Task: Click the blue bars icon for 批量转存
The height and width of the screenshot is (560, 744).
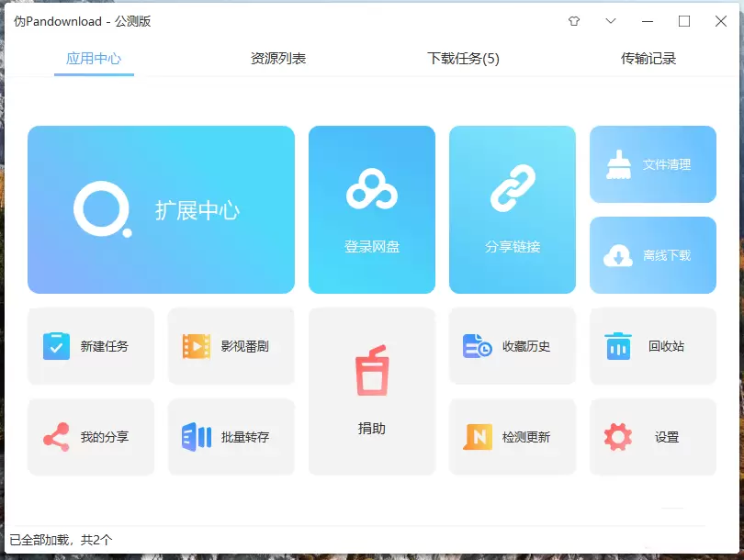Action: [x=197, y=437]
